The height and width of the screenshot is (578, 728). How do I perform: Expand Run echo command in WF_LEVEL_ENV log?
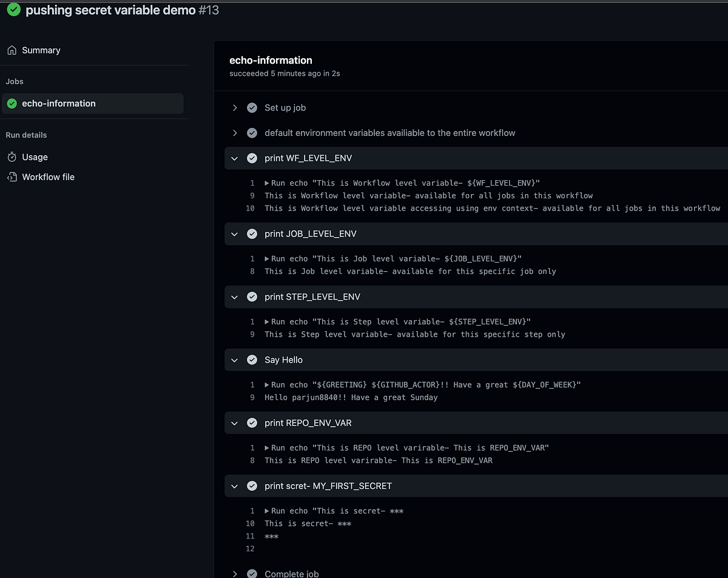[267, 183]
